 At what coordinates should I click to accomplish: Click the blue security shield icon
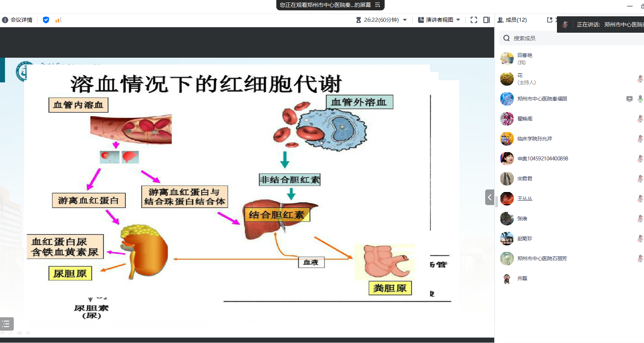click(46, 20)
